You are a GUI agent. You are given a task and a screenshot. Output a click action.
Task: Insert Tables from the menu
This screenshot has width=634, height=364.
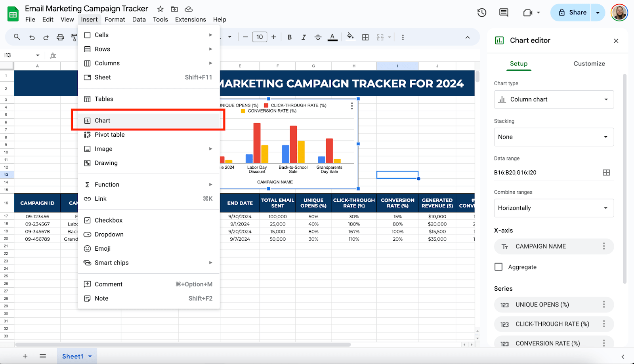point(149,99)
